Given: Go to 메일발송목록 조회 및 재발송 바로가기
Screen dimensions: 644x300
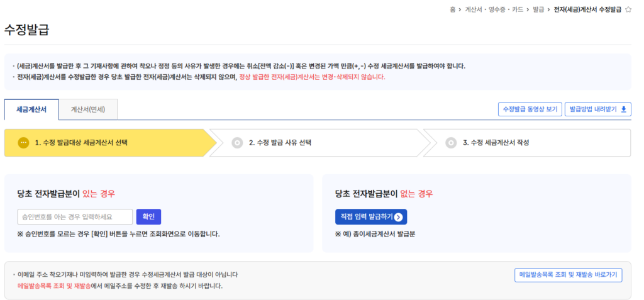Looking at the screenshot, I should tap(568, 275).
